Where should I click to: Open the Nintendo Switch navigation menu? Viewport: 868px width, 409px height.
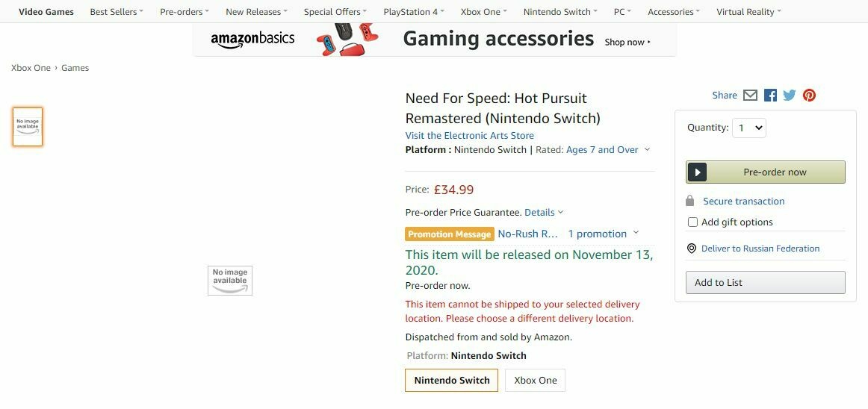click(x=560, y=12)
